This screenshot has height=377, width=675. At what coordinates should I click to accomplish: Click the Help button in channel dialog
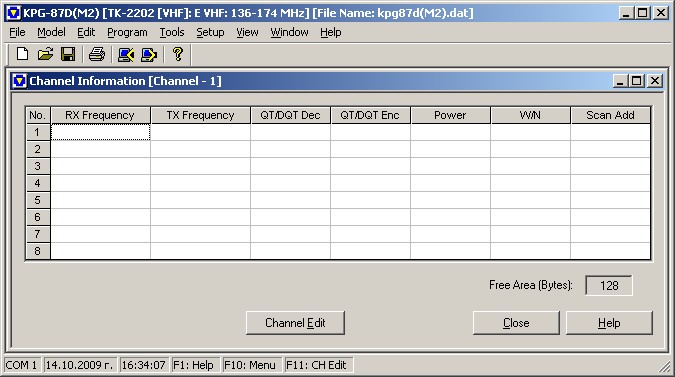609,323
